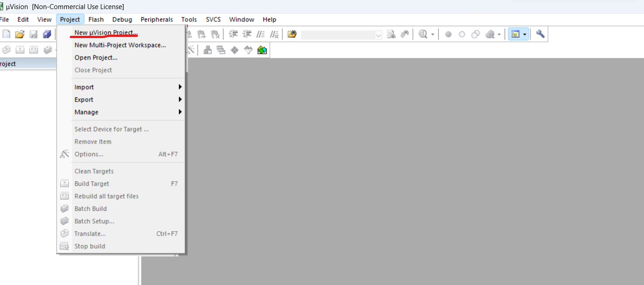Image resolution: width=644 pixels, height=285 pixels.
Task: Click the Disable All Breakpoints icon
Action: click(x=476, y=34)
